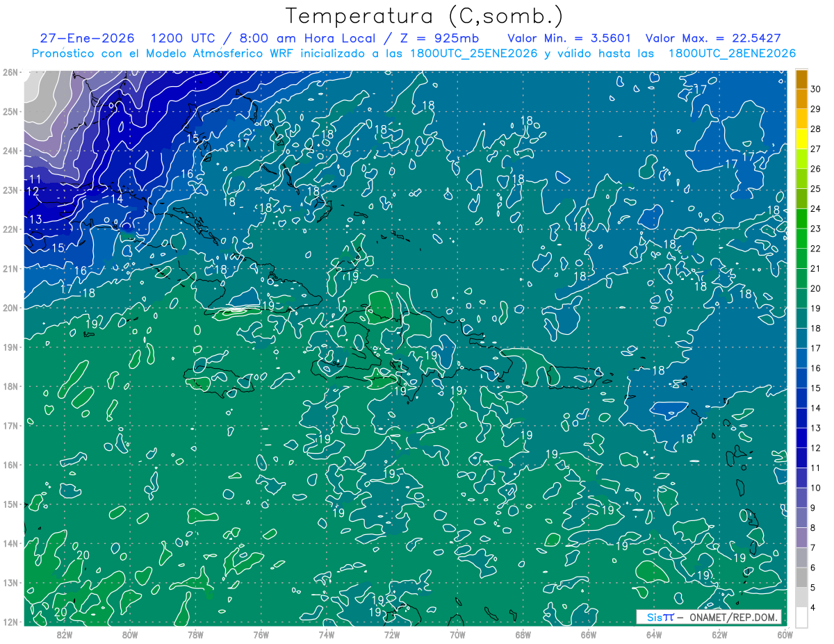834x644 pixels.
Task: Click the "10" value on the color scale
Action: tap(816, 488)
